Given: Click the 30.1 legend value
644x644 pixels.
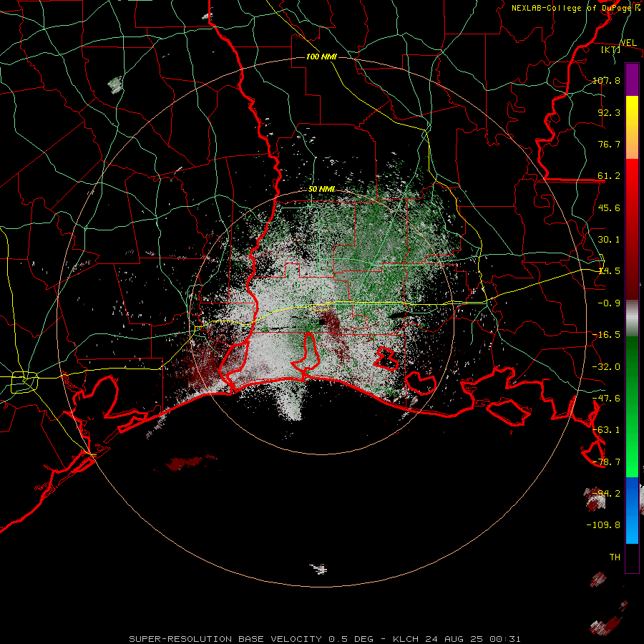Looking at the screenshot, I should tap(609, 240).
